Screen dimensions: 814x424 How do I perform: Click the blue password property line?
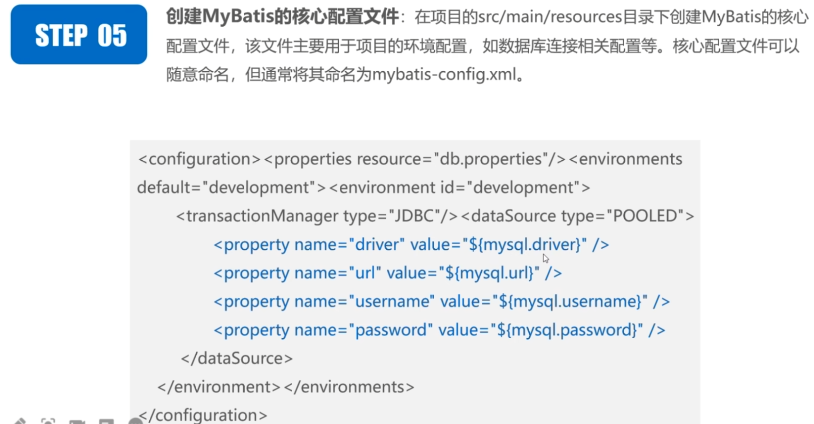tap(439, 329)
